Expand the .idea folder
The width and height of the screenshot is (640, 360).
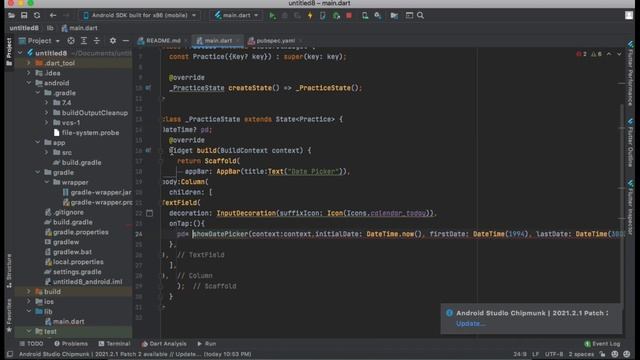(29, 73)
